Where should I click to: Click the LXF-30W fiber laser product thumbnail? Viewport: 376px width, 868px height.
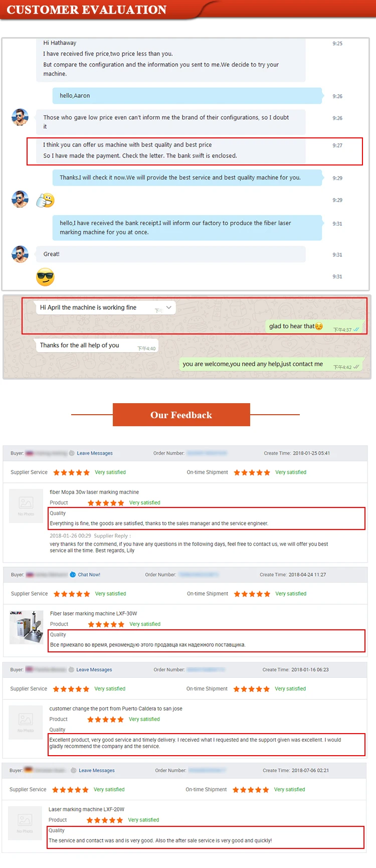pos(27,627)
